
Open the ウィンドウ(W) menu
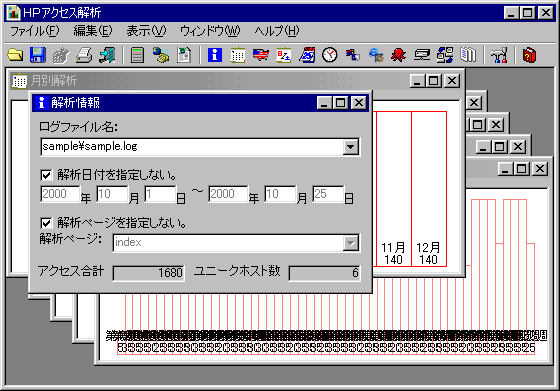point(210,31)
